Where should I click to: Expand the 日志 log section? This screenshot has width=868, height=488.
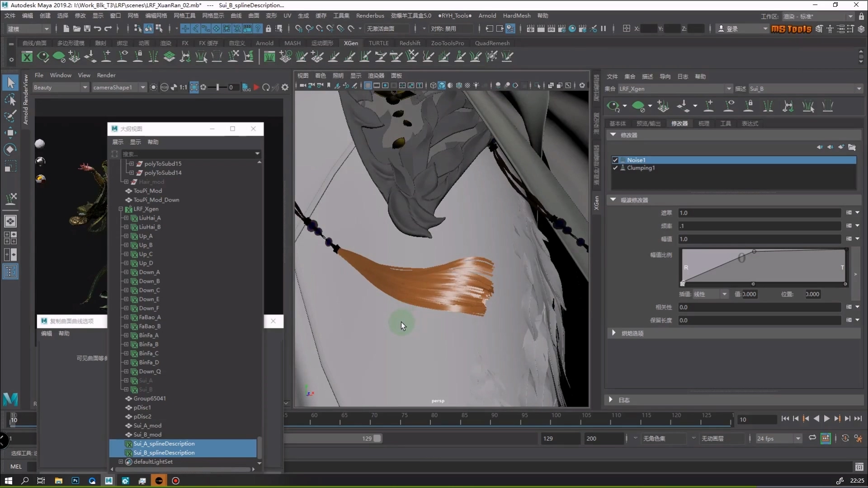[611, 400]
